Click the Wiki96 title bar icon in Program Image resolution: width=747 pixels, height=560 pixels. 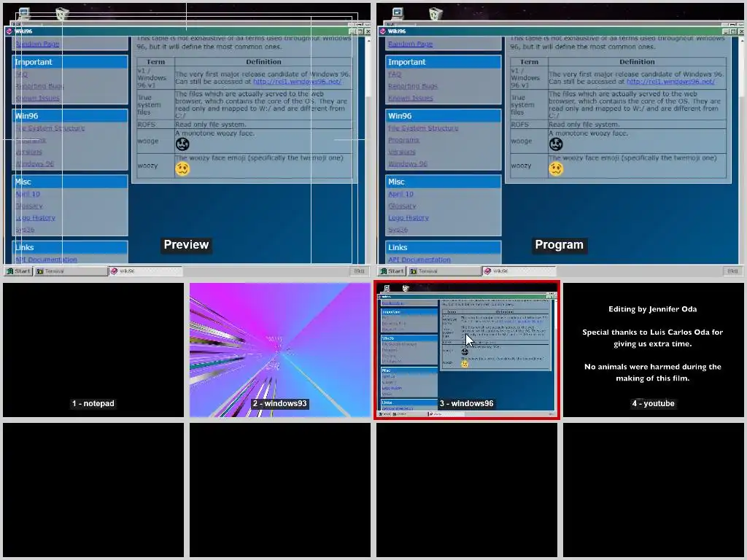coord(382,31)
